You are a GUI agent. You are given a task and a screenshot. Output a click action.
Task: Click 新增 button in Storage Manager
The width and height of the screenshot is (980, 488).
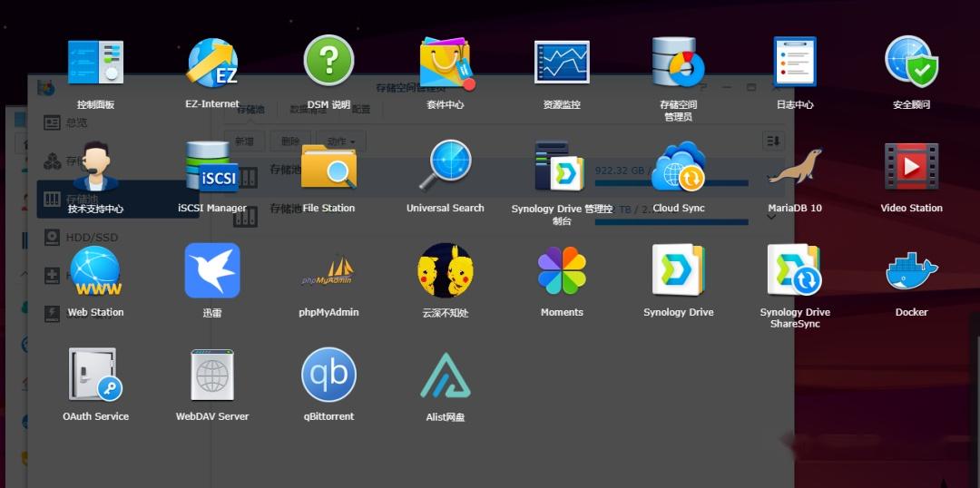click(x=244, y=142)
